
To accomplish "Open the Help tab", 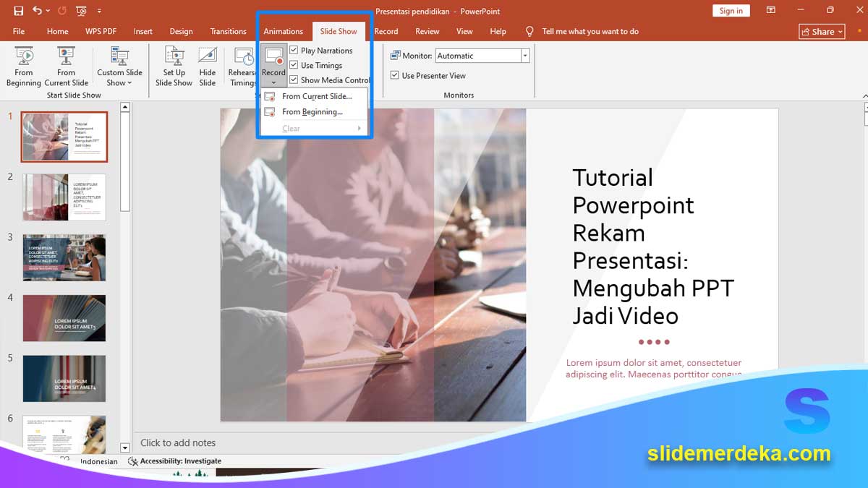I will [498, 31].
